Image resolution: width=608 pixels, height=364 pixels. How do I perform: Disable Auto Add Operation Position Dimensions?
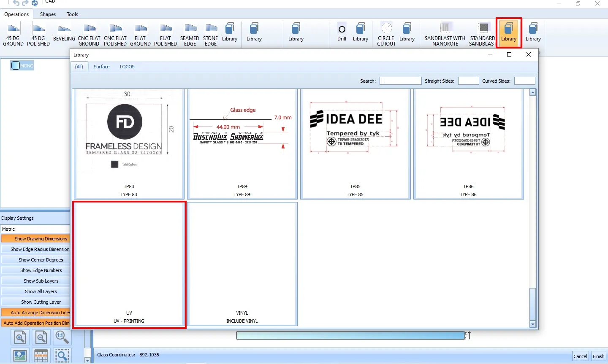pyautogui.click(x=36, y=323)
